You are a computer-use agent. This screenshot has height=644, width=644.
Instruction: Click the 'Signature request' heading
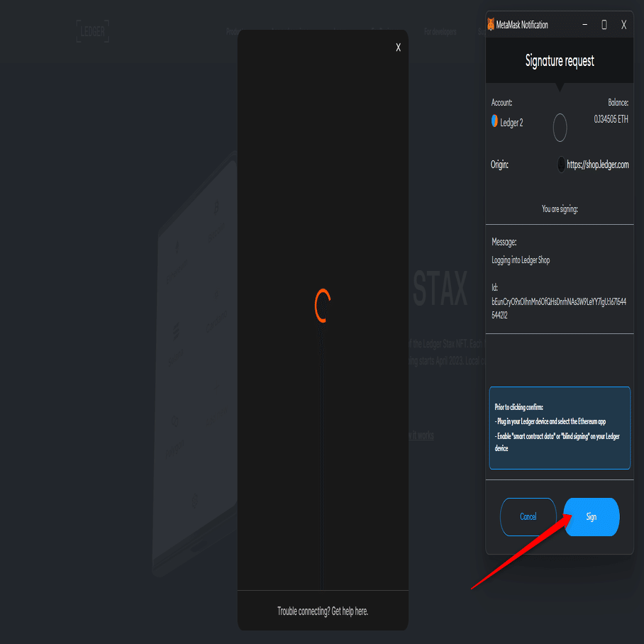[x=560, y=61]
